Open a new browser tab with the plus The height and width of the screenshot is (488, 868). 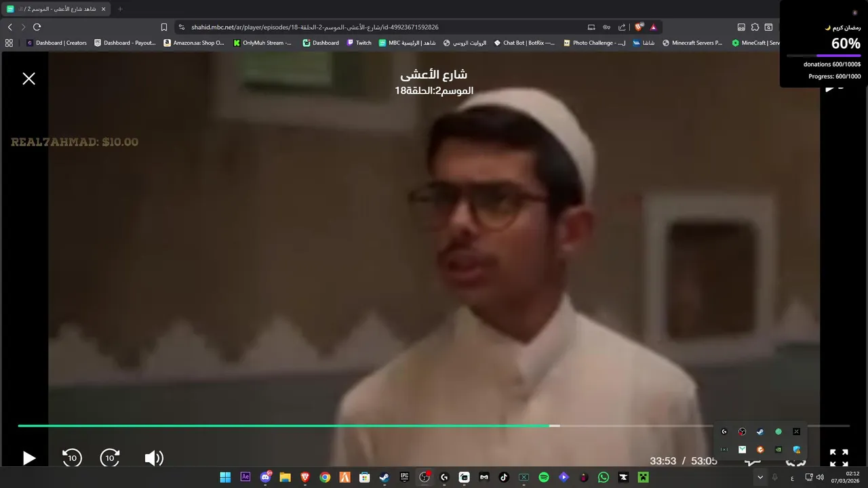[x=120, y=9]
